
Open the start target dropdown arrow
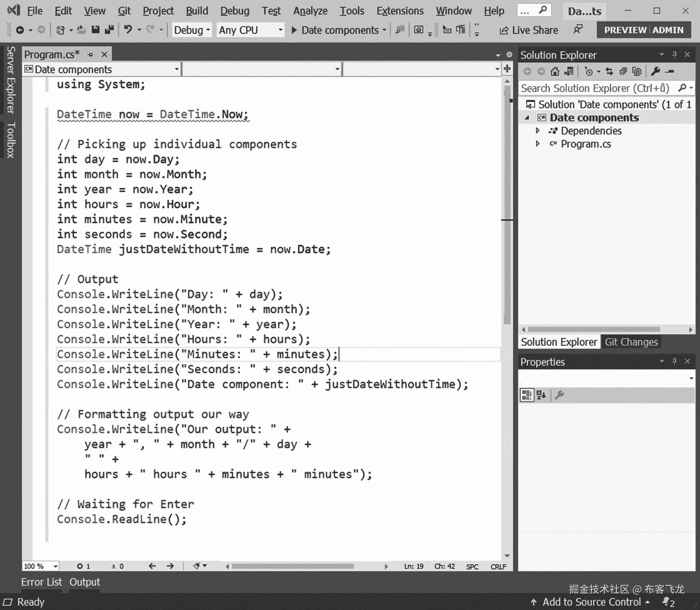[384, 30]
